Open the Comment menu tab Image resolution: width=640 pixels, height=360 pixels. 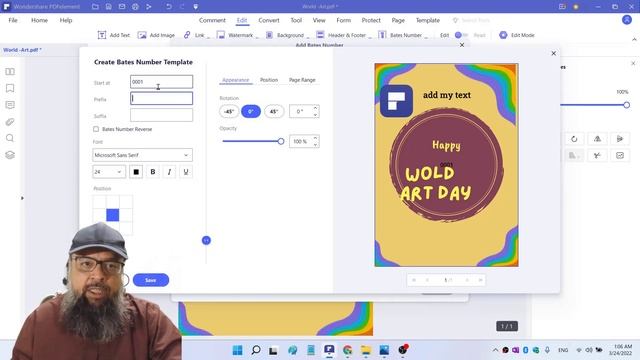[x=212, y=20]
